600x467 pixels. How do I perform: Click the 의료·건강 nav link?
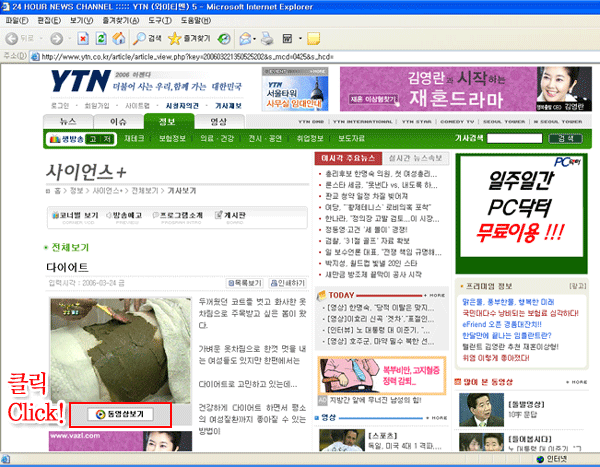(217, 139)
